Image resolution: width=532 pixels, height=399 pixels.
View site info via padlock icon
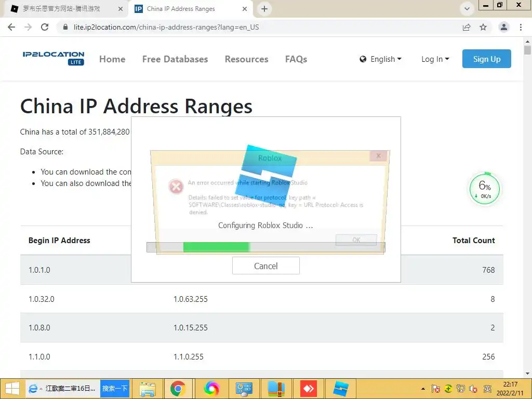(x=65, y=27)
